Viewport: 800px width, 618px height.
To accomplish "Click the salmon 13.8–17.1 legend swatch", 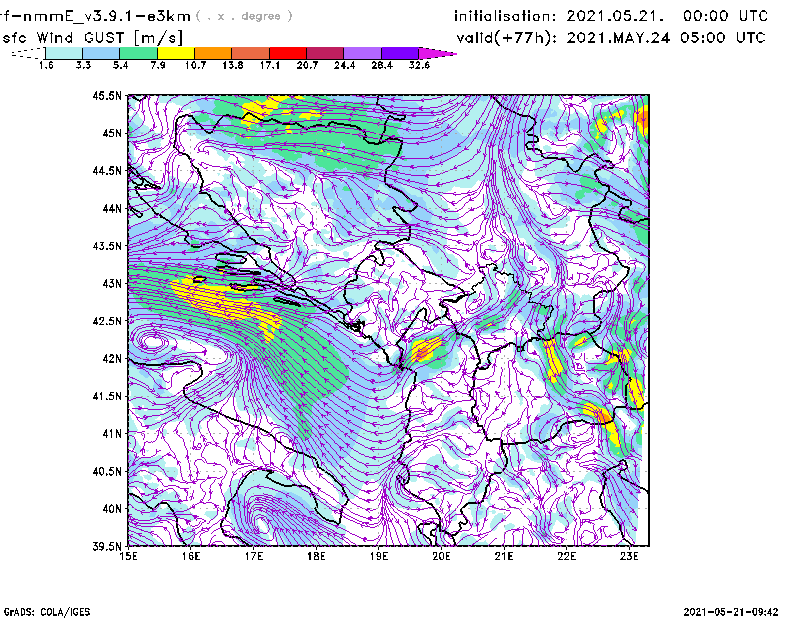I will (x=251, y=53).
